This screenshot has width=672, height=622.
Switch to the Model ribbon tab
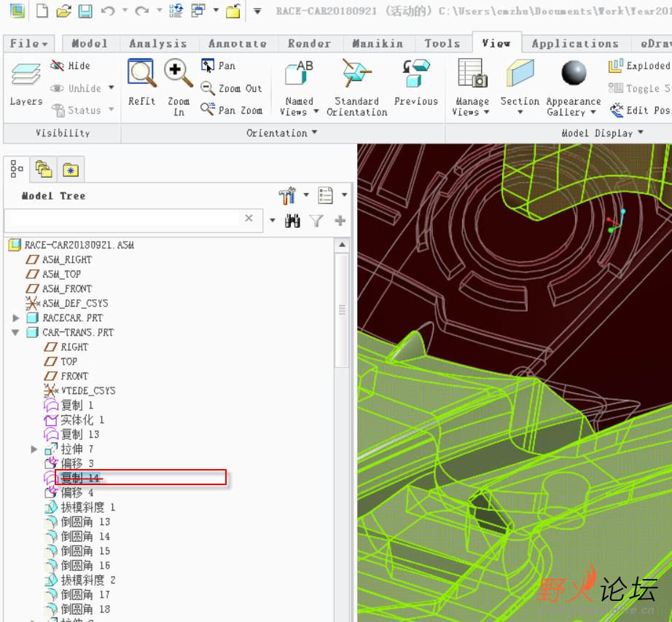click(x=89, y=43)
